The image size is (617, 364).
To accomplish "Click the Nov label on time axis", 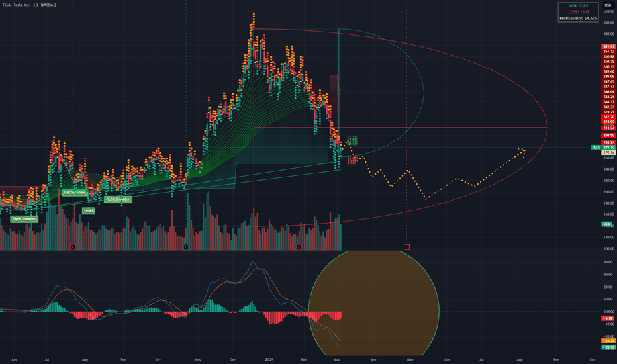I will point(198,359).
